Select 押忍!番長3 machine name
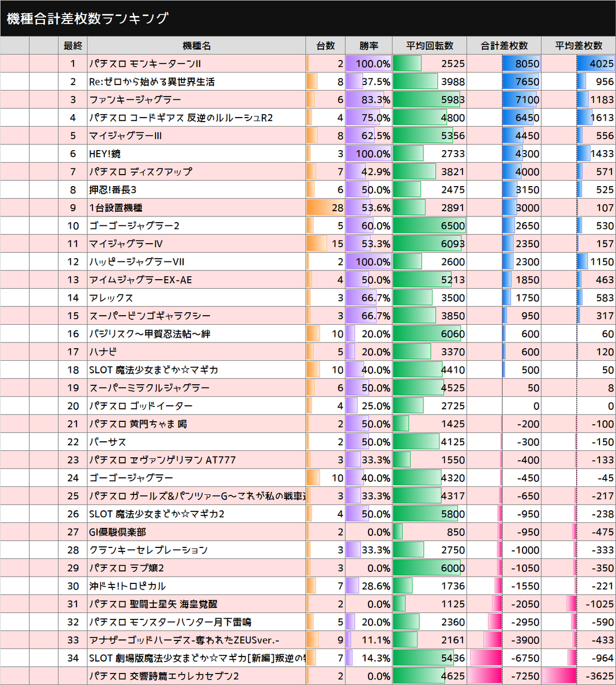This screenshot has width=616, height=685. coord(113,190)
